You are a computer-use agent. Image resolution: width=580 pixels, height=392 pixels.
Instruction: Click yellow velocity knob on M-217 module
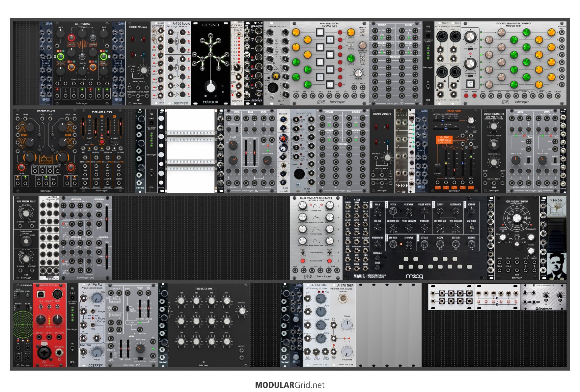click(x=276, y=76)
